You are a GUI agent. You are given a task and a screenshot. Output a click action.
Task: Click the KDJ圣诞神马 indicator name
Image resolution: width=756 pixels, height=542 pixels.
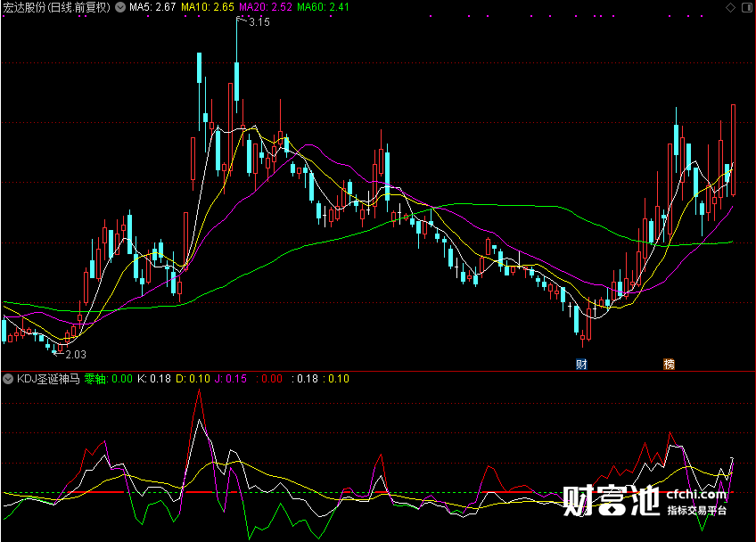(x=48, y=379)
